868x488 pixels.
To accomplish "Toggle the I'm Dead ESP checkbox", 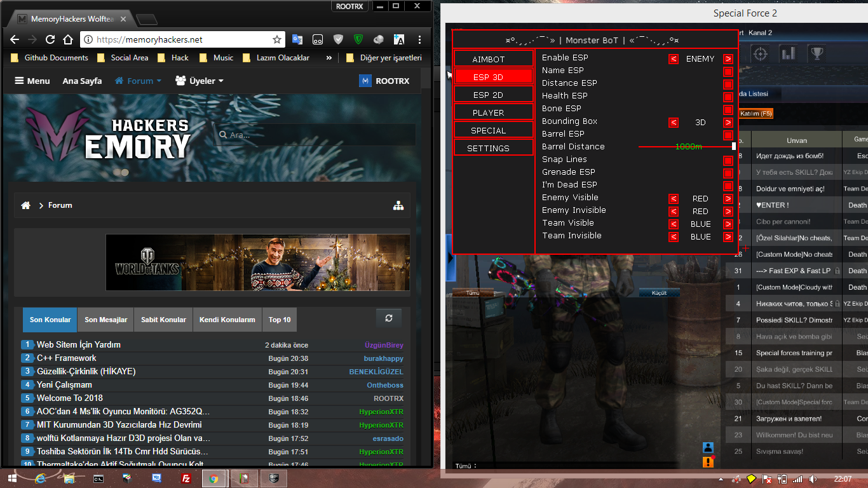I will click(728, 186).
